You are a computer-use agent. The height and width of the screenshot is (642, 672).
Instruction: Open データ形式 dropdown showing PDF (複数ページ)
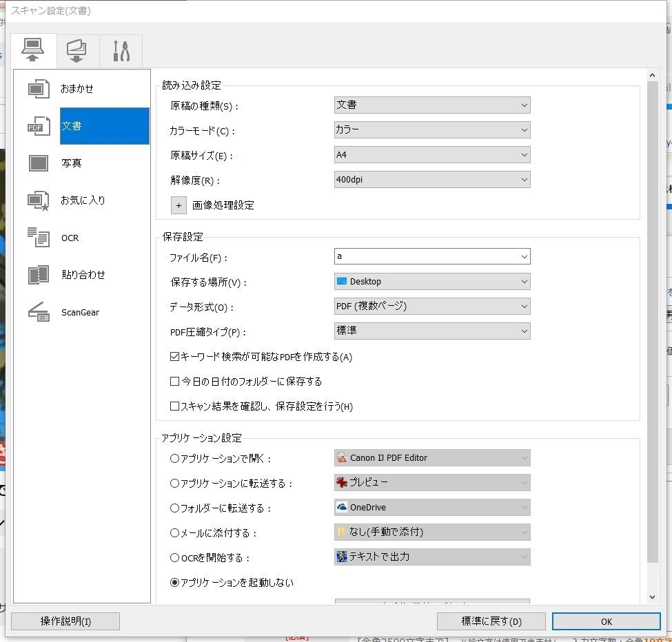[x=432, y=307]
